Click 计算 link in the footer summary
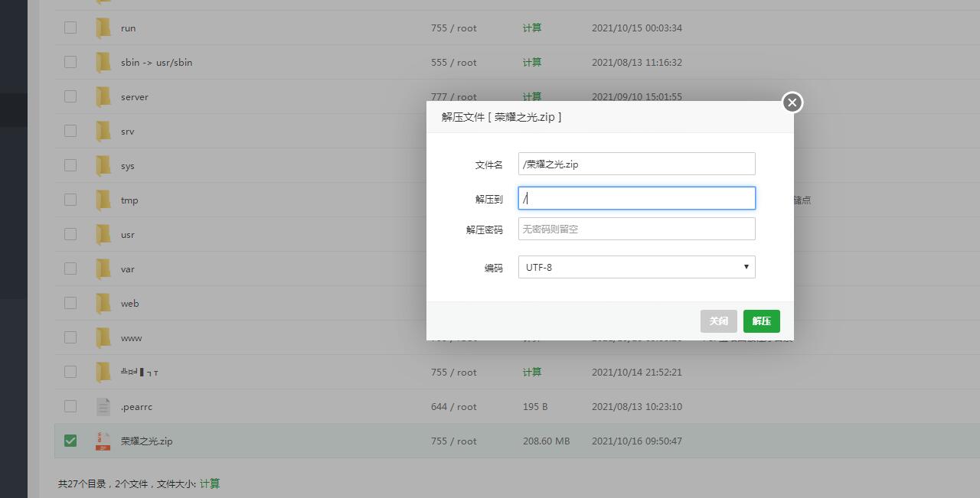 click(x=210, y=483)
